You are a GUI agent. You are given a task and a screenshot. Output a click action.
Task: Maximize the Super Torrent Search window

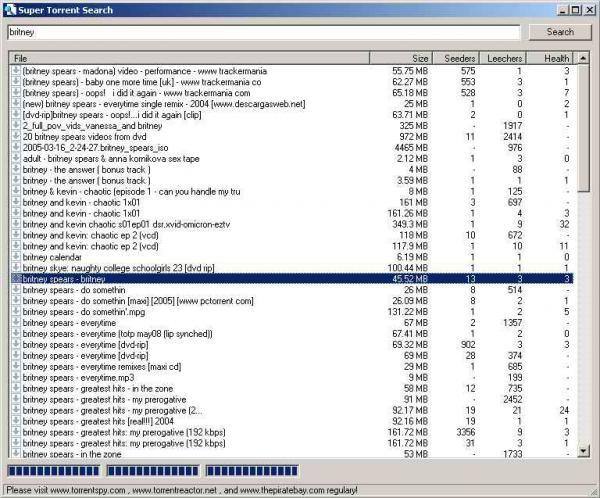tap(576, 10)
